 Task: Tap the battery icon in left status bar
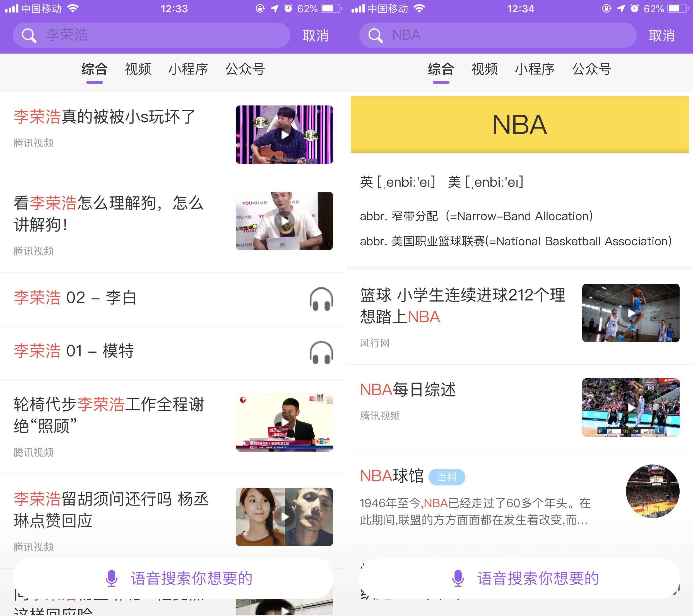(331, 8)
